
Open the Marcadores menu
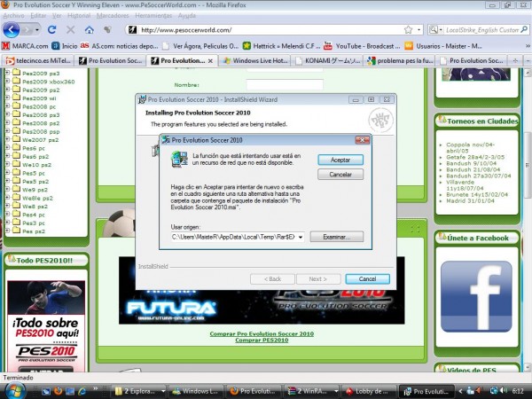pos(113,16)
